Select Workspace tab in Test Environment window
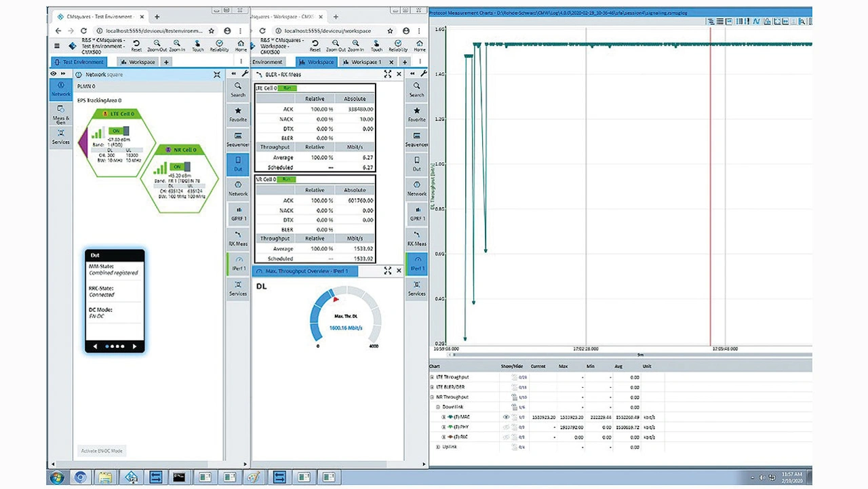This screenshot has width=868, height=489. pyautogui.click(x=138, y=62)
